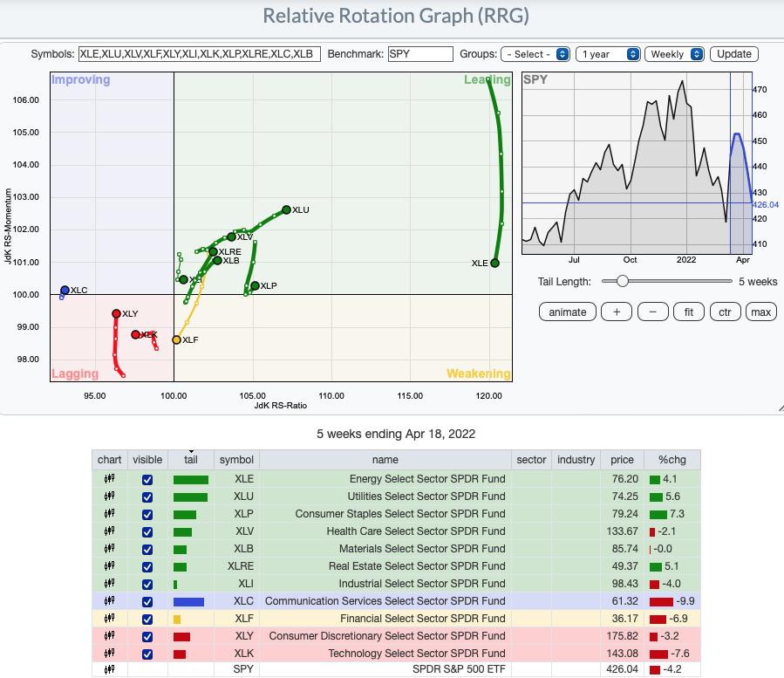The width and height of the screenshot is (784, 678).
Task: Click the chart icon beside XLV
Action: pos(110,531)
